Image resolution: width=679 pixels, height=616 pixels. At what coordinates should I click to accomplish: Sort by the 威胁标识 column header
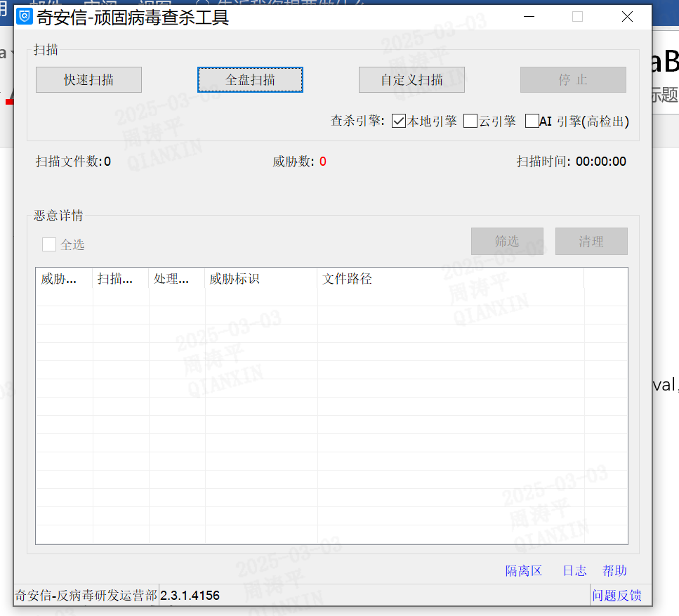261,279
